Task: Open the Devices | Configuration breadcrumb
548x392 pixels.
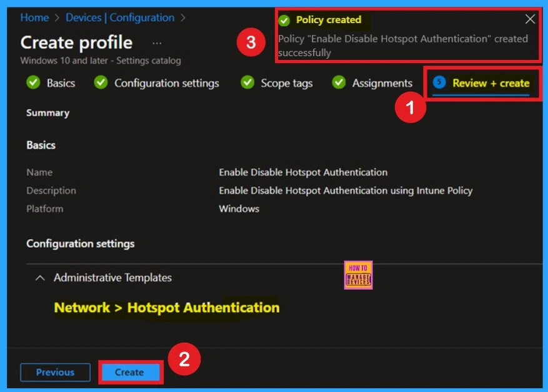Action: coord(120,17)
